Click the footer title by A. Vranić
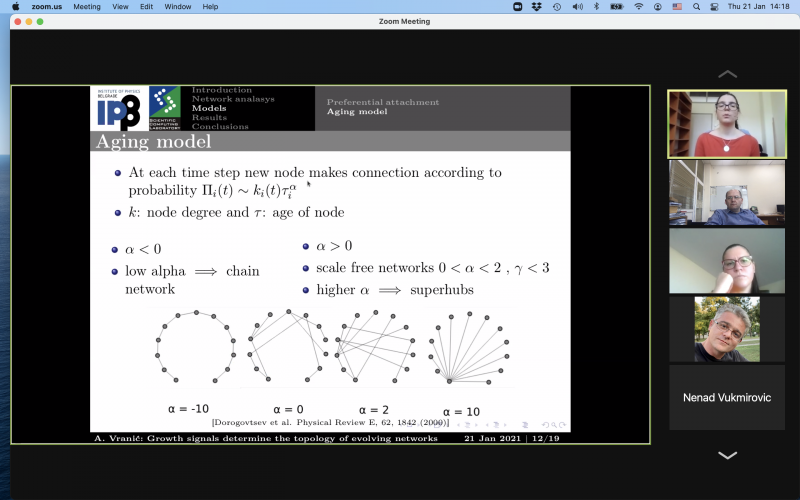Viewport: 800px width, 500px height. tap(266, 438)
